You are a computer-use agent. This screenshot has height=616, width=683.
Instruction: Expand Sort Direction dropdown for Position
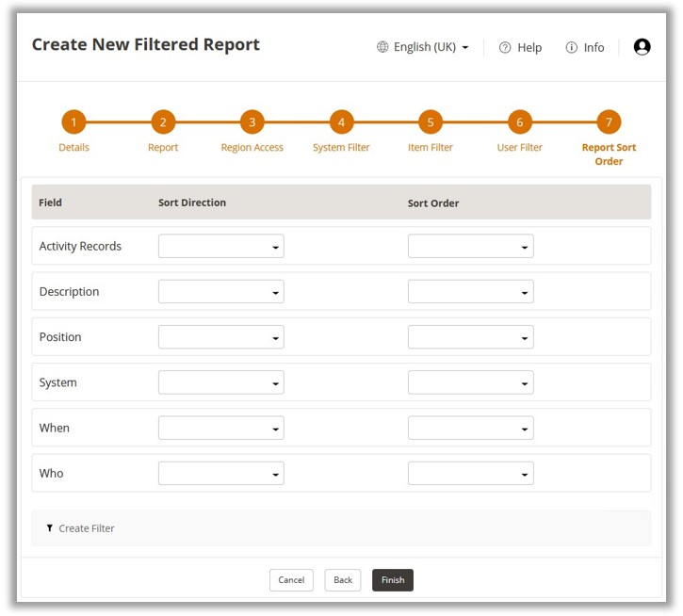[221, 337]
